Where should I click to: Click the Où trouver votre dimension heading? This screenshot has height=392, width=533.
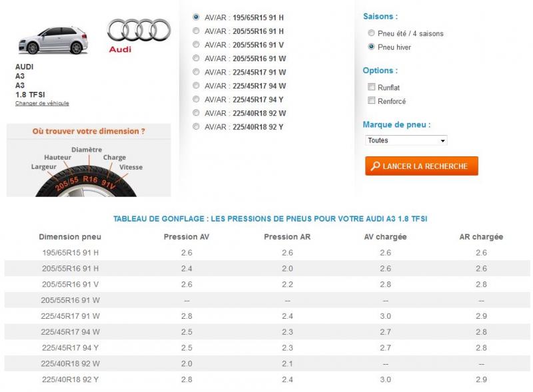89,131
